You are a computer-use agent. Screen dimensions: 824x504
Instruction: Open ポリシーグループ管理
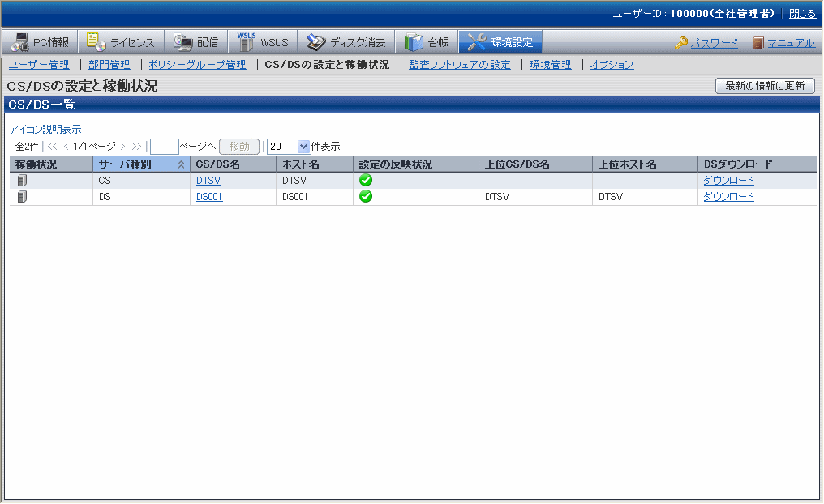[197, 65]
